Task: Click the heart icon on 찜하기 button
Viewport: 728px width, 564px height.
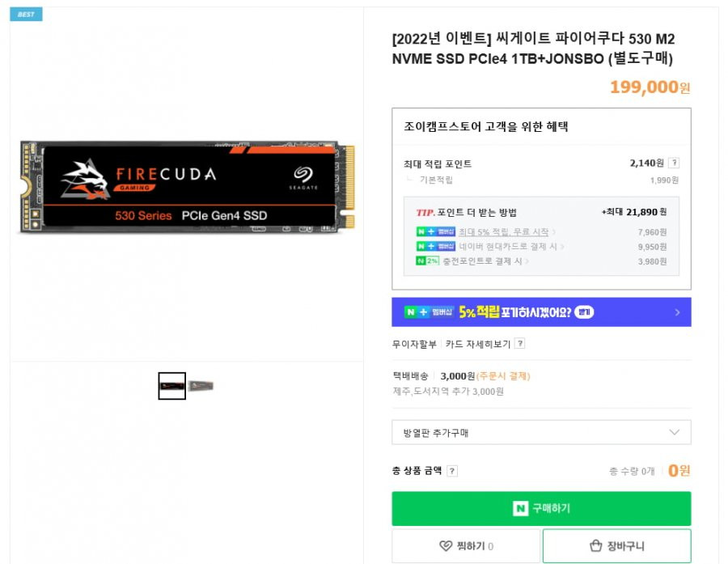Action: click(446, 546)
